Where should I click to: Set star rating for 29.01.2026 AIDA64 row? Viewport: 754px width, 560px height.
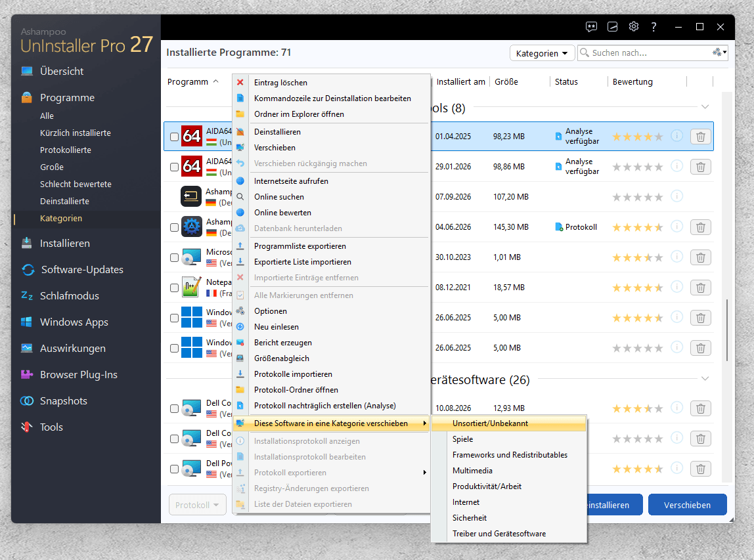[637, 167]
